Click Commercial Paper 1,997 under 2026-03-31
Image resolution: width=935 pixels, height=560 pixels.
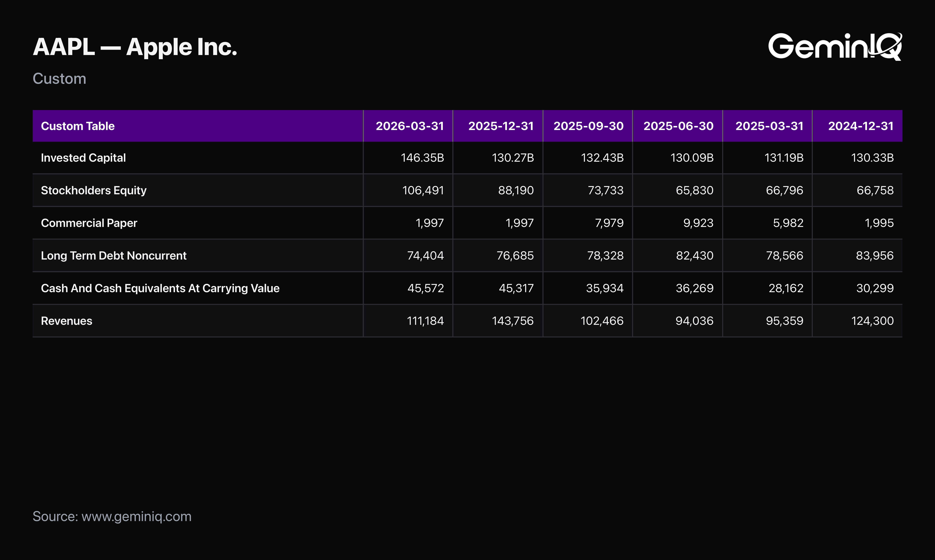[x=430, y=223]
